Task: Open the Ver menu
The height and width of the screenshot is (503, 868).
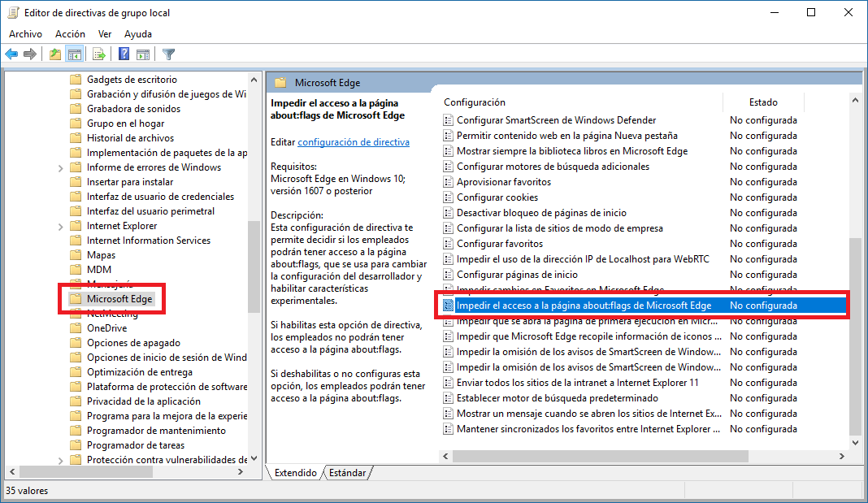Action: point(105,34)
